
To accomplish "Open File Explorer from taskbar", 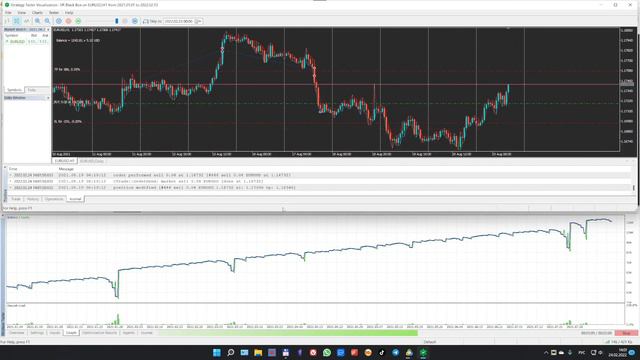I will coord(258,352).
